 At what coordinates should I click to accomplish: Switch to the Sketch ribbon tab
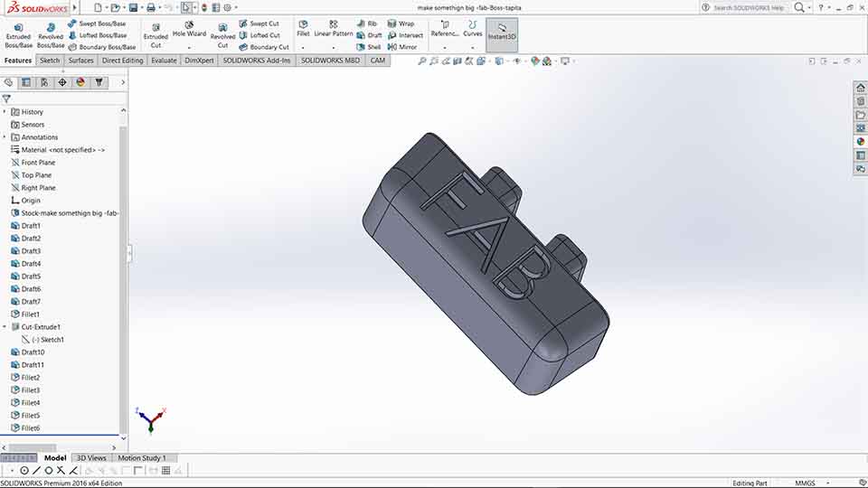(49, 61)
